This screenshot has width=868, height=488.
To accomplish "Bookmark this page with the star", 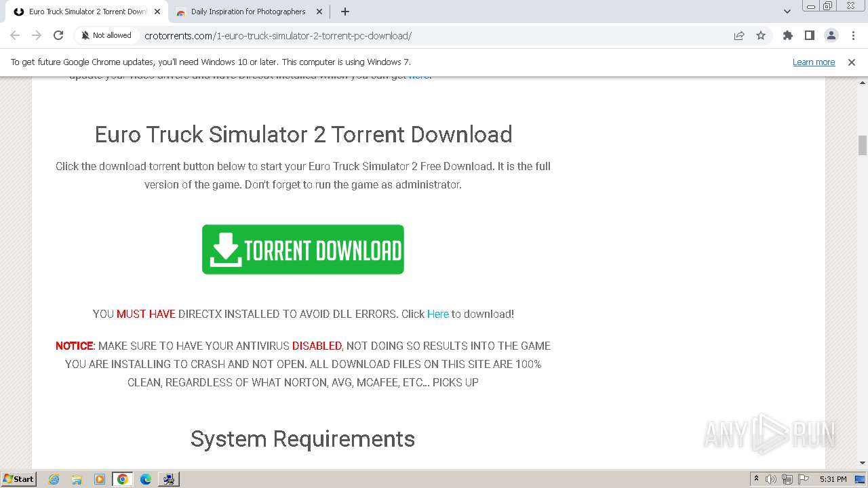I will tap(761, 35).
